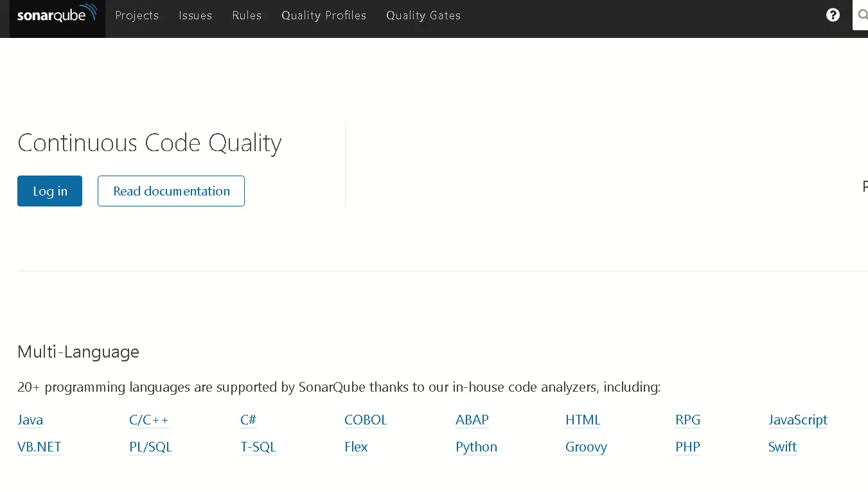
Task: Open the Projects menu
Action: click(x=137, y=15)
